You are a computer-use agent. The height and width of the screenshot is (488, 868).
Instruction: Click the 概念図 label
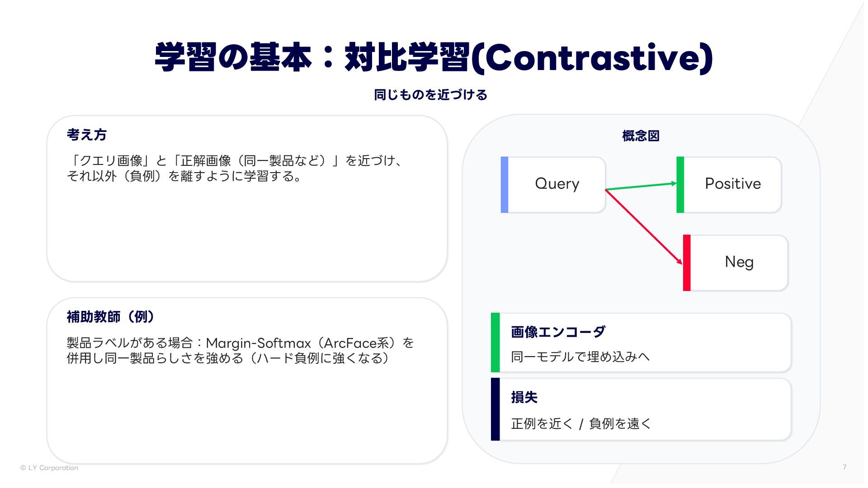tap(641, 136)
